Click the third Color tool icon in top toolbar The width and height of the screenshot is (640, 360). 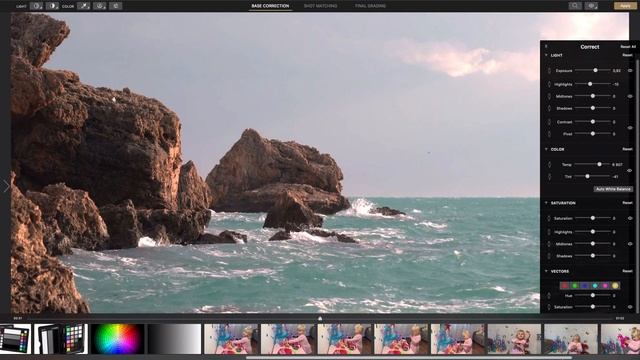click(116, 6)
